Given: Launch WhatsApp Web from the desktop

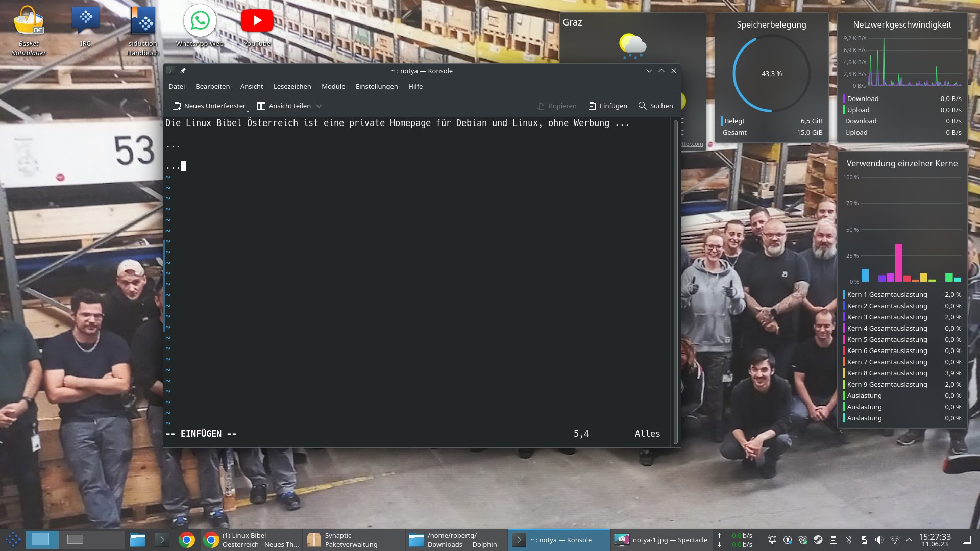Looking at the screenshot, I should tap(200, 20).
